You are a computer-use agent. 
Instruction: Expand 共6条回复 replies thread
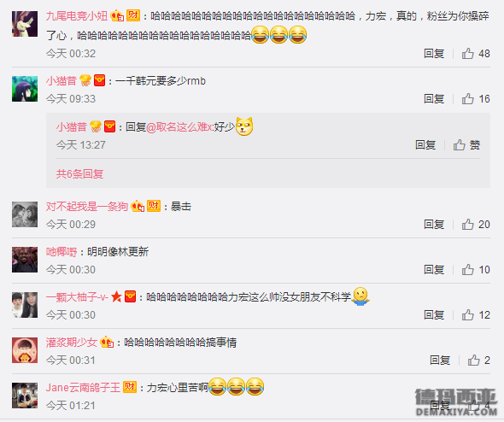pyautogui.click(x=79, y=174)
